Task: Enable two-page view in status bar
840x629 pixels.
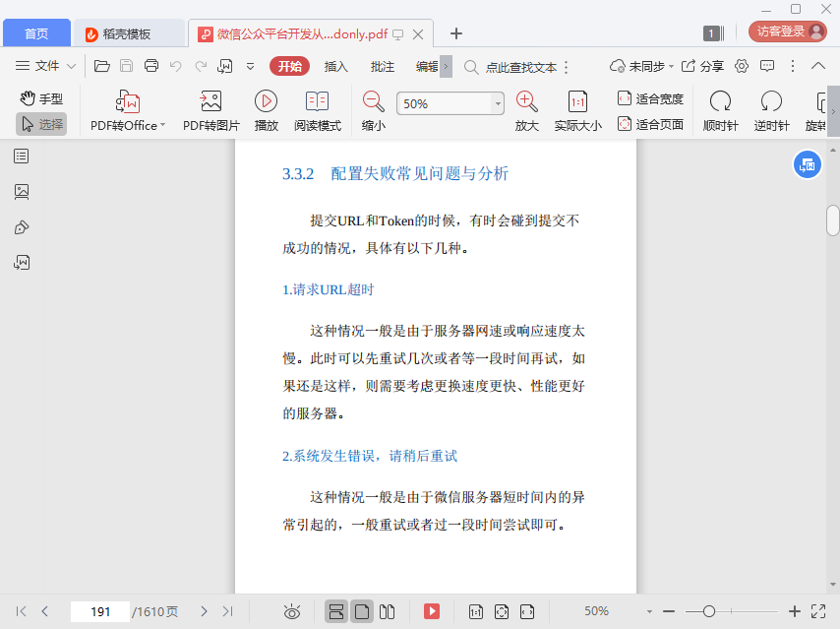Action: click(388, 611)
